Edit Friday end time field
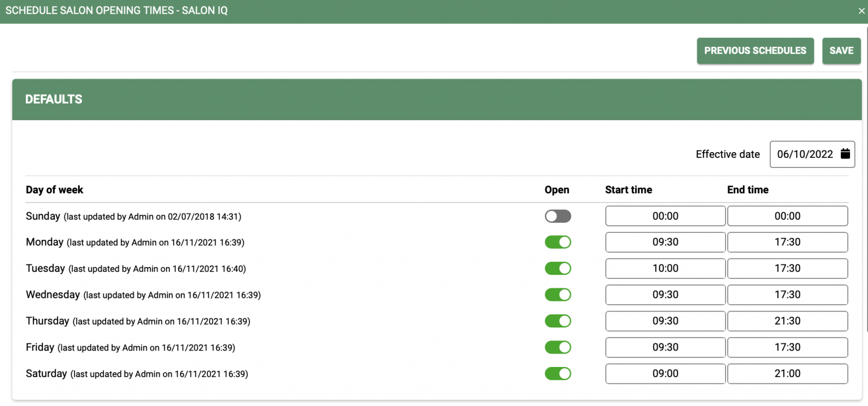 (787, 347)
